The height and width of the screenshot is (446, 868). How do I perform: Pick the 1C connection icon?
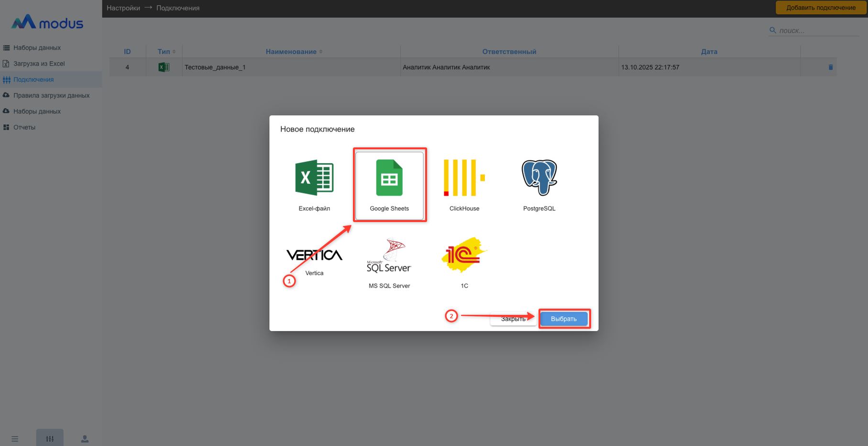(464, 256)
